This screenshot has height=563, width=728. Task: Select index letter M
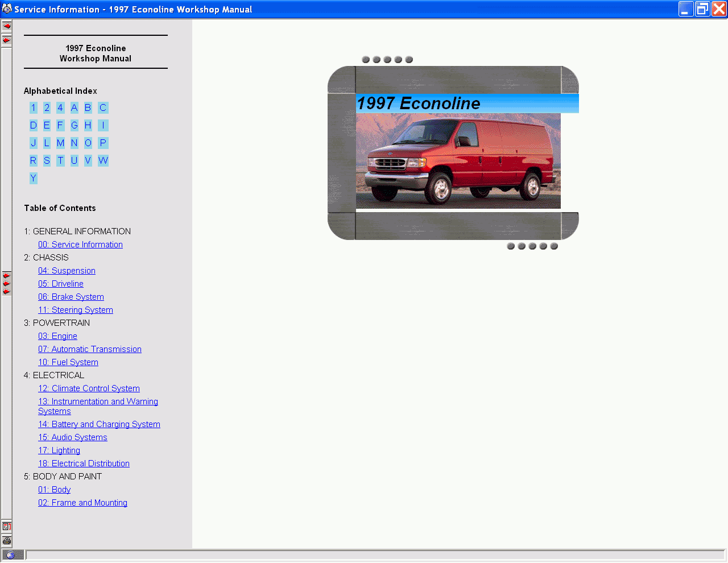[x=60, y=143]
